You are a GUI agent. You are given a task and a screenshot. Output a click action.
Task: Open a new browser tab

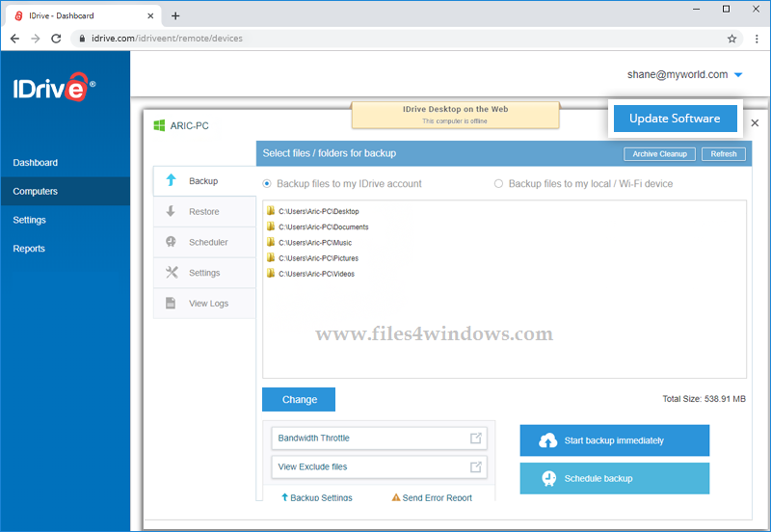(175, 15)
